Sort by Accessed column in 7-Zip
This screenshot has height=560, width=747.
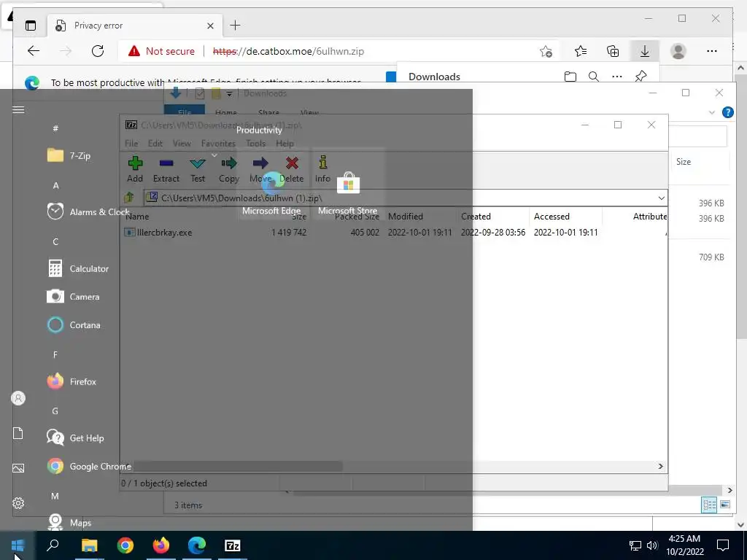coord(551,216)
